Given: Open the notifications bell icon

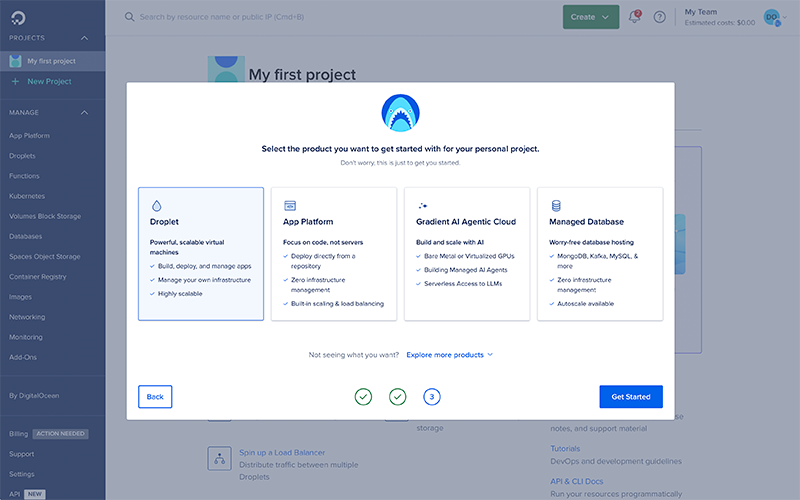Looking at the screenshot, I should (x=634, y=17).
